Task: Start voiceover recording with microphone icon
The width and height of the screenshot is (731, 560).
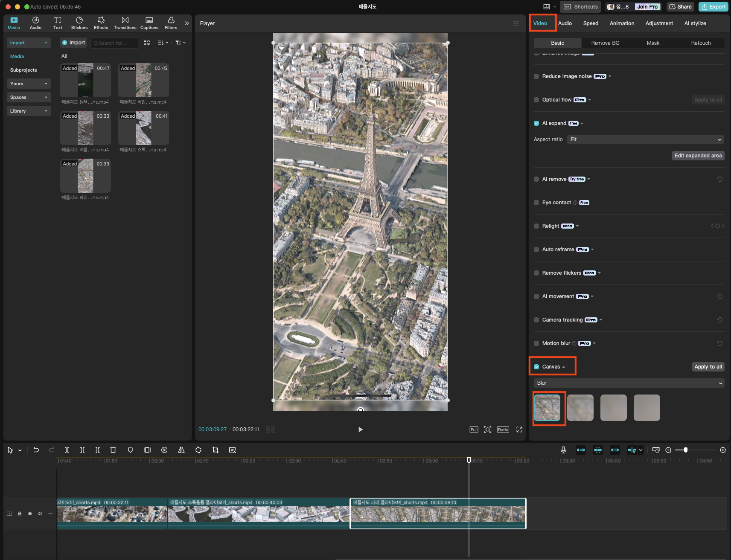Action: click(563, 450)
